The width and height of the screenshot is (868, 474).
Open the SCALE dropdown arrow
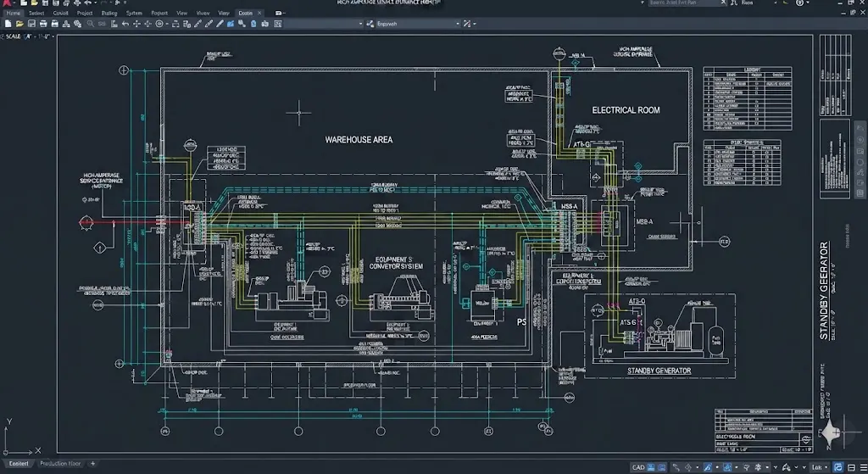pyautogui.click(x=53, y=36)
